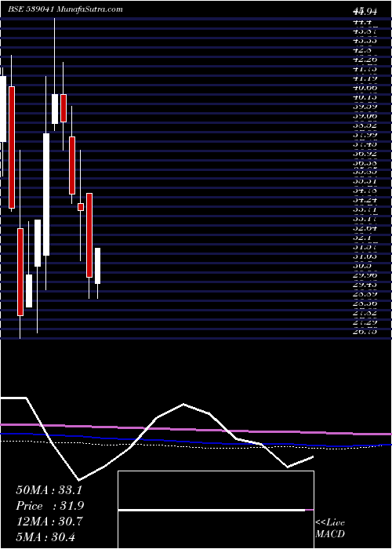The height and width of the screenshot is (549, 392).
Task: Click the 41.19 price axis label
Action: pyautogui.click(x=365, y=78)
